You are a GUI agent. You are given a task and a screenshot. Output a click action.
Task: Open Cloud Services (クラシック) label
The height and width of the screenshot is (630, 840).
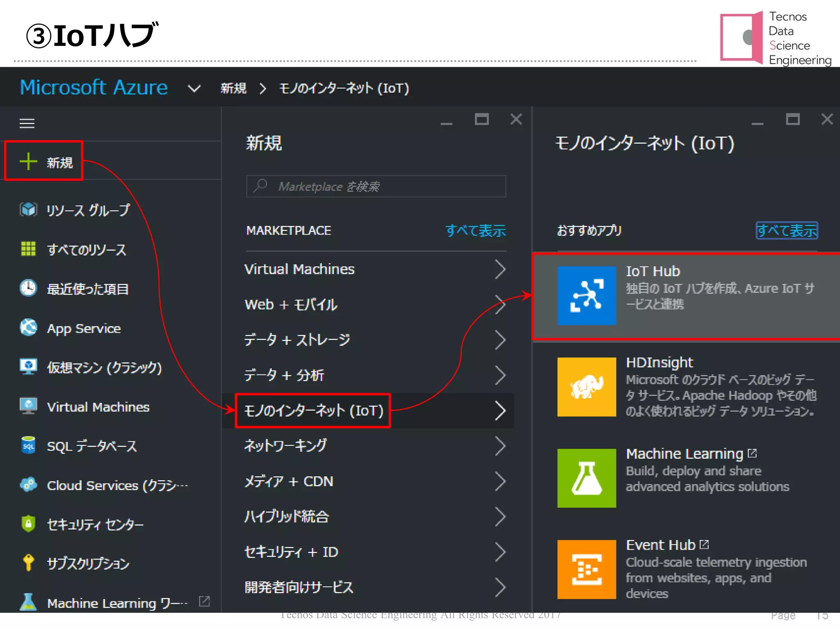pos(118,485)
